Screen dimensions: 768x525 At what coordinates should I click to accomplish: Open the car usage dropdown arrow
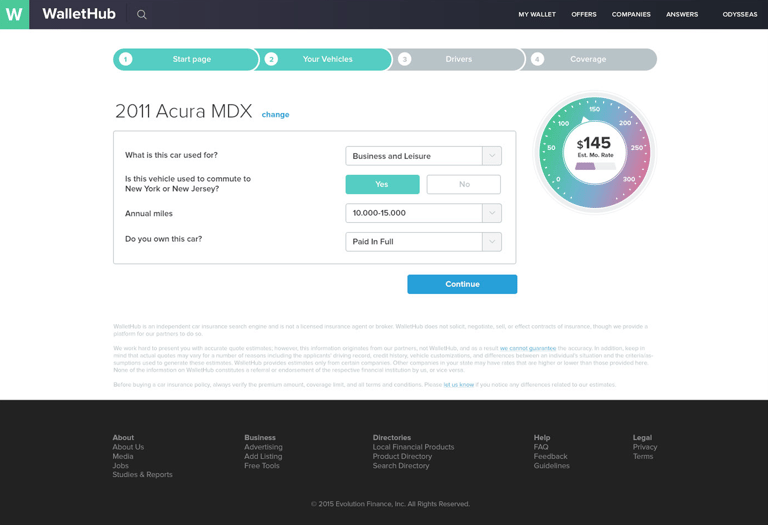(492, 156)
